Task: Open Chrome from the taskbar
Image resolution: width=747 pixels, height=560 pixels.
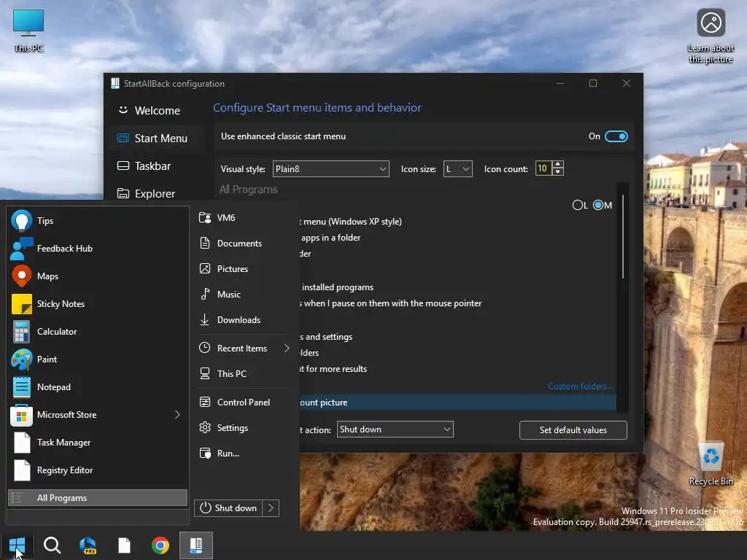Action: point(160,545)
